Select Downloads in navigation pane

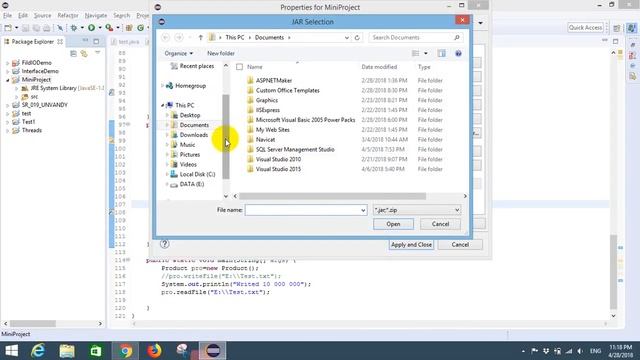[193, 135]
